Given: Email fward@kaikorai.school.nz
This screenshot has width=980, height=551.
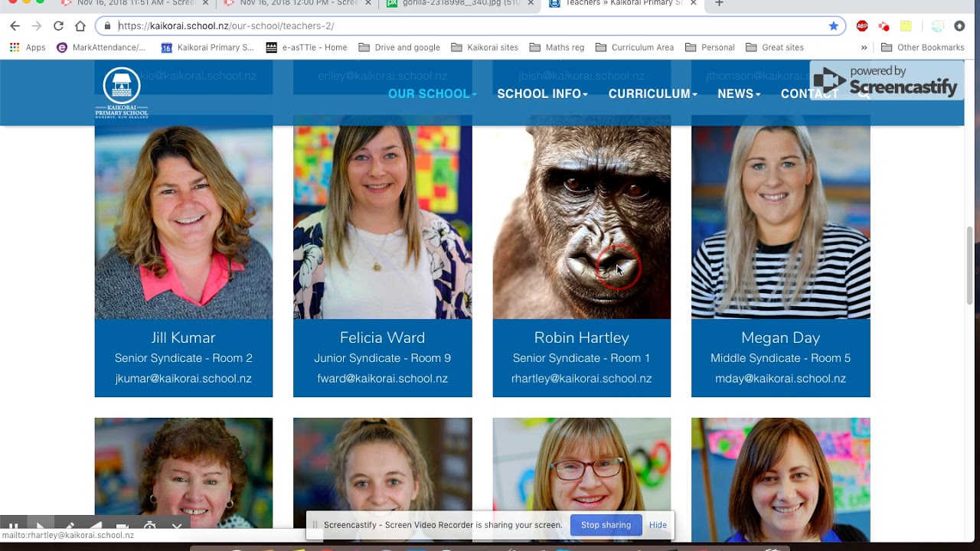Looking at the screenshot, I should click(383, 379).
